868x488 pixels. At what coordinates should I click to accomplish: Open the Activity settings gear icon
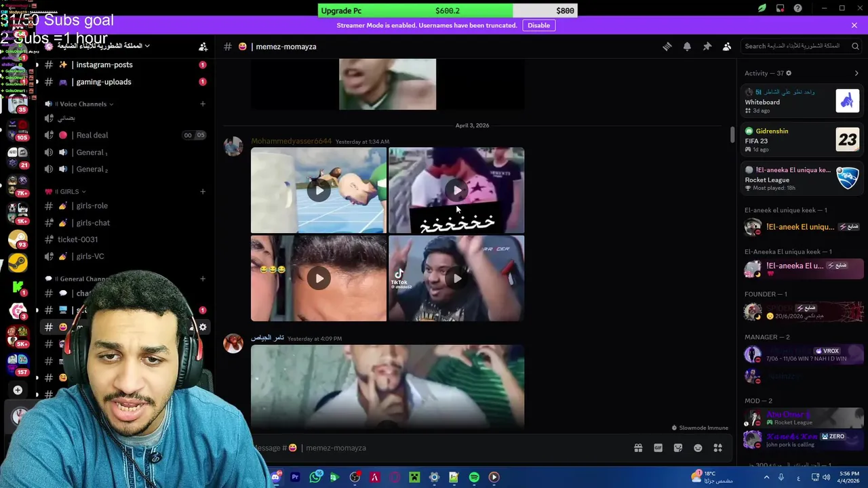788,73
